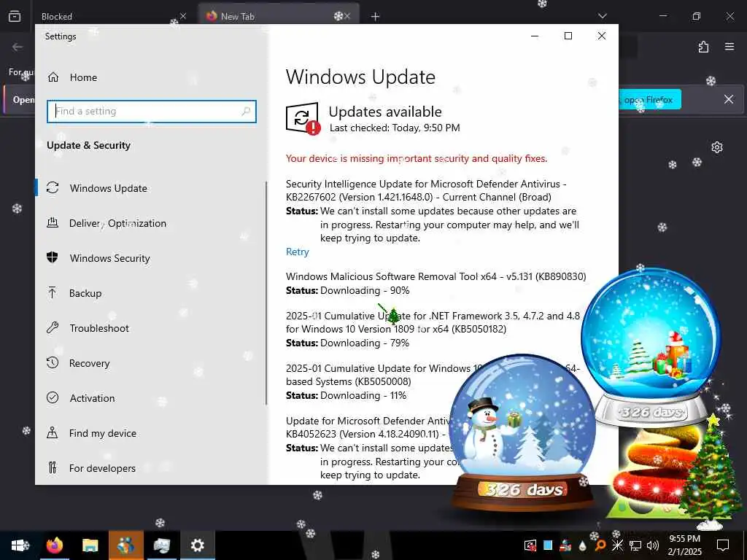
Task: Click 'Last checked: Today, 9:50 PM' text
Action: click(x=395, y=128)
